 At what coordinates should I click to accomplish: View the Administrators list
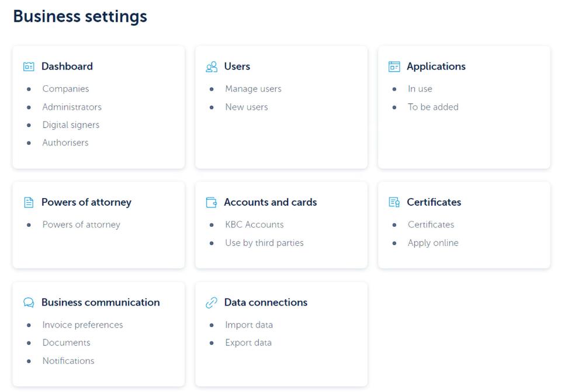(72, 107)
